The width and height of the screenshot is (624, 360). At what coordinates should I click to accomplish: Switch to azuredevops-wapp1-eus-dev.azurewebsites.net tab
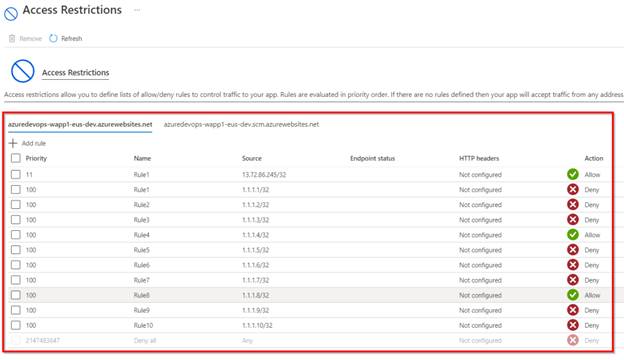coord(80,125)
